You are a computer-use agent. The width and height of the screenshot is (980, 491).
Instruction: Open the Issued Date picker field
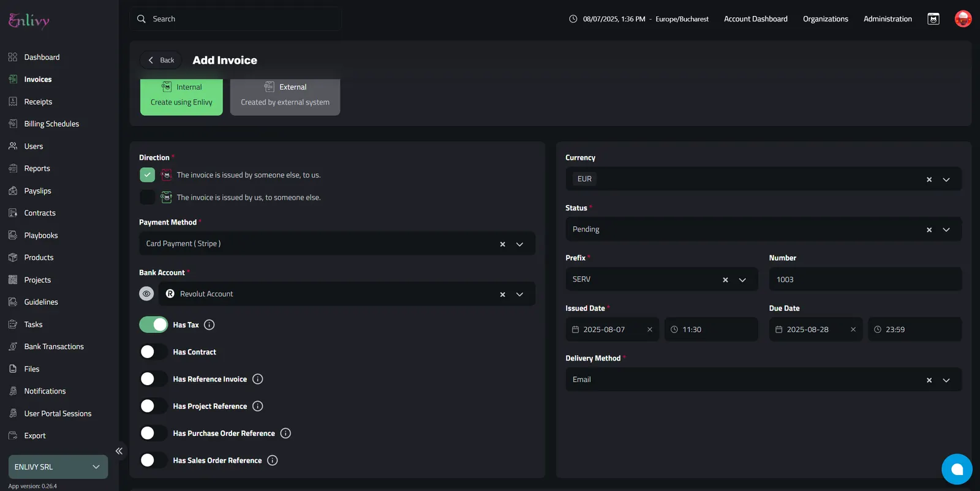coord(612,329)
